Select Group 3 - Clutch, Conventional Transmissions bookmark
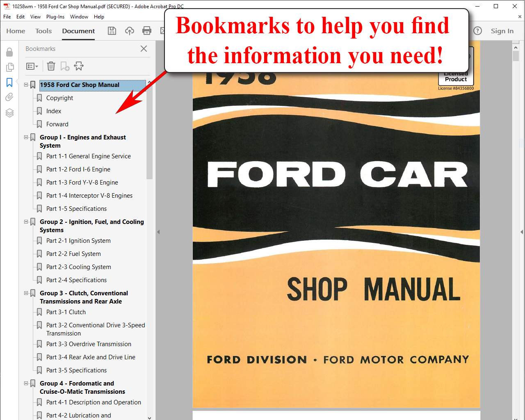Screen dimensions: 525x420 point(84,297)
